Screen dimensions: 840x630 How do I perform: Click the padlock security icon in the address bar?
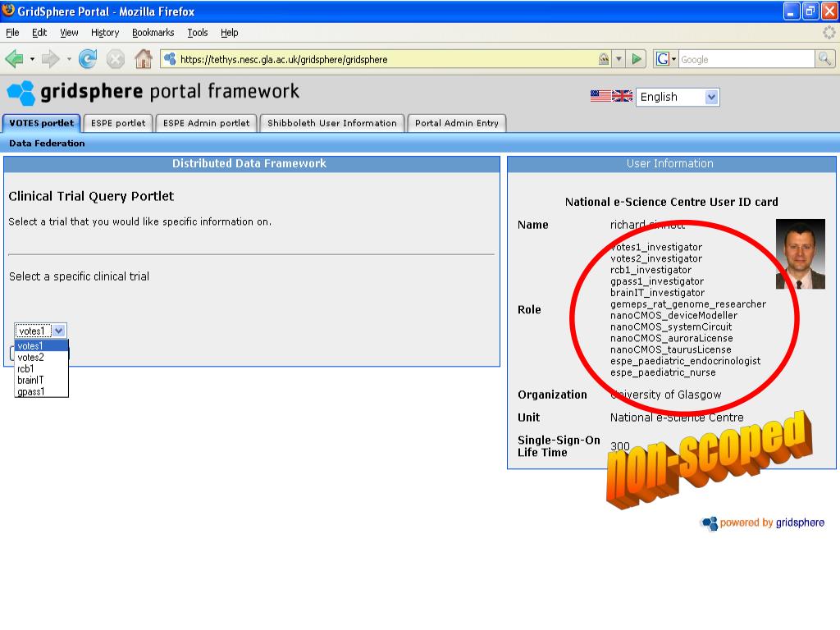pyautogui.click(x=604, y=59)
